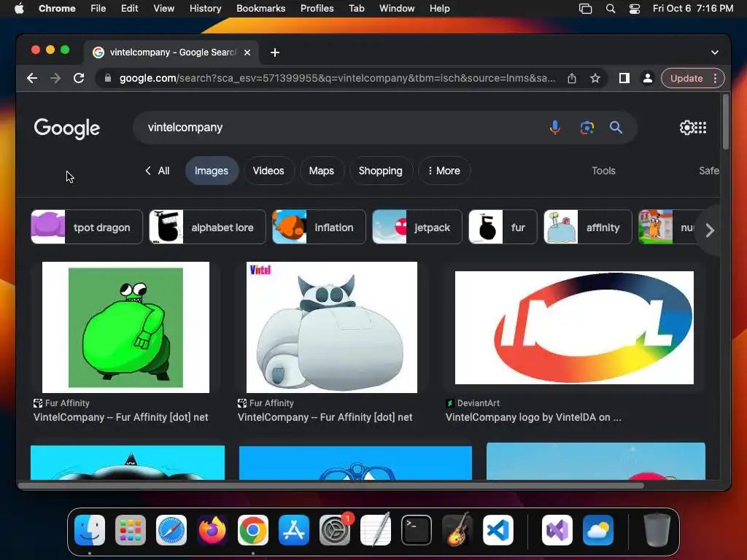747x560 pixels.
Task: Click the Spotlight search icon in menu bar
Action: (611, 9)
